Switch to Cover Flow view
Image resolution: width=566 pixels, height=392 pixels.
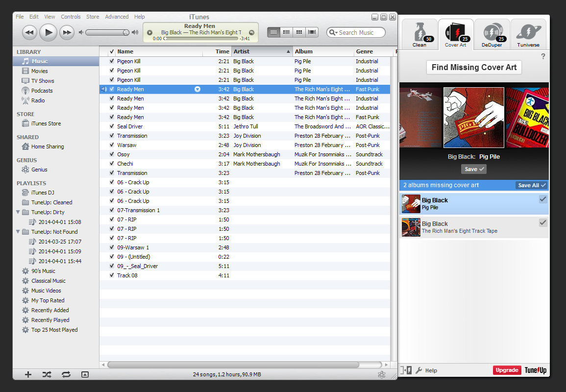312,32
